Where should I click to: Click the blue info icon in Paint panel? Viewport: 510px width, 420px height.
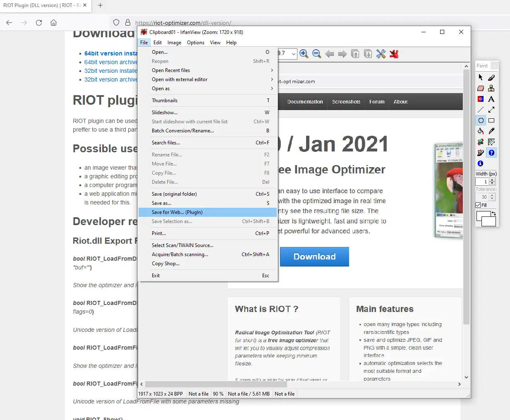point(481,163)
